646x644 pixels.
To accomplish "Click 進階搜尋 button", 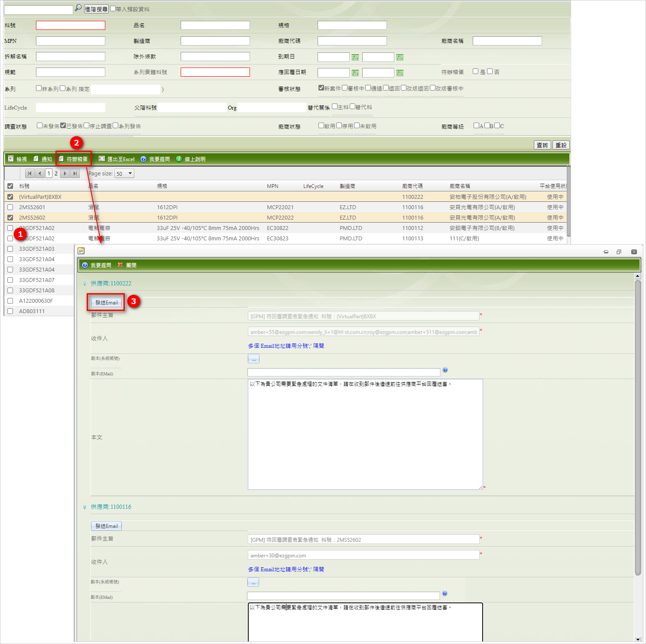I will click(x=96, y=9).
